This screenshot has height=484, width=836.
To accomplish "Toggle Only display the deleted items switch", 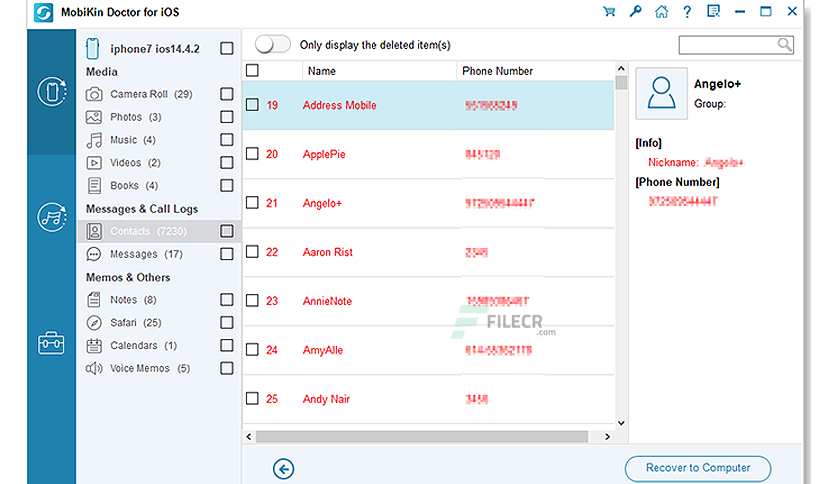I will (x=272, y=45).
